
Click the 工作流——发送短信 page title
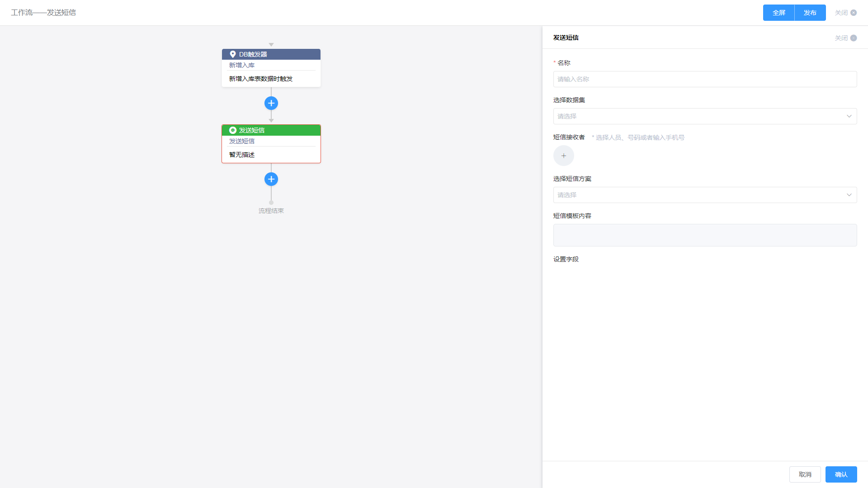pyautogui.click(x=43, y=13)
